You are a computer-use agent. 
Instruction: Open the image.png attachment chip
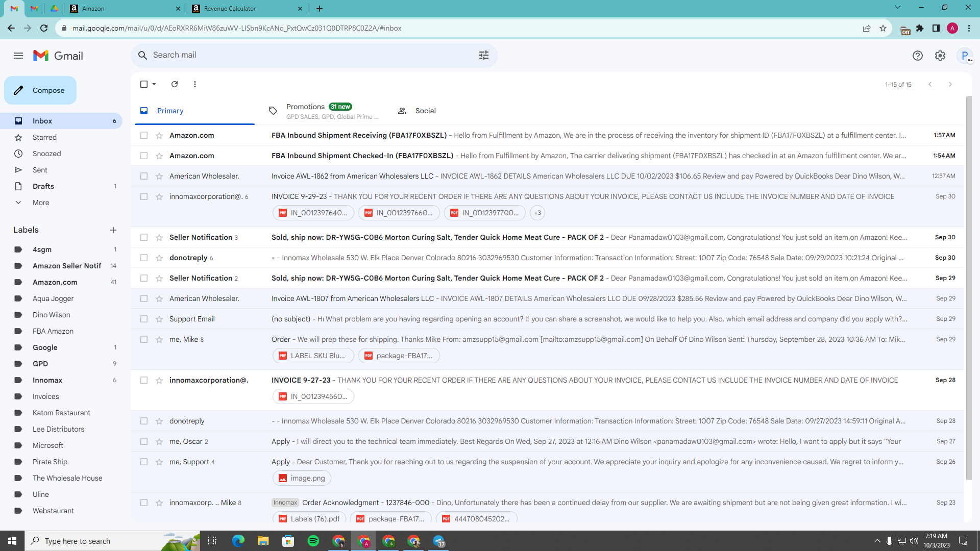302,478
